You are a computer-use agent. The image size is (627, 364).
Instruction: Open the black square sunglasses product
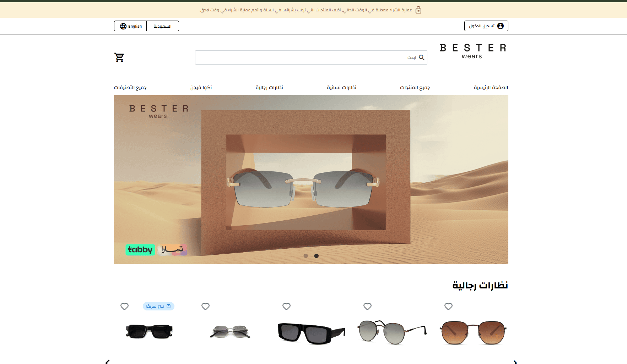click(x=149, y=332)
